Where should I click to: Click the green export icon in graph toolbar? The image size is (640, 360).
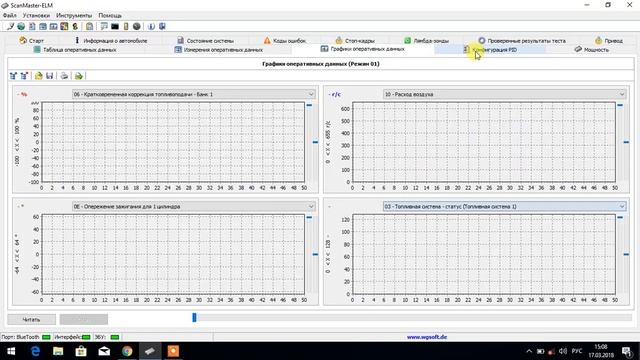click(x=79, y=76)
